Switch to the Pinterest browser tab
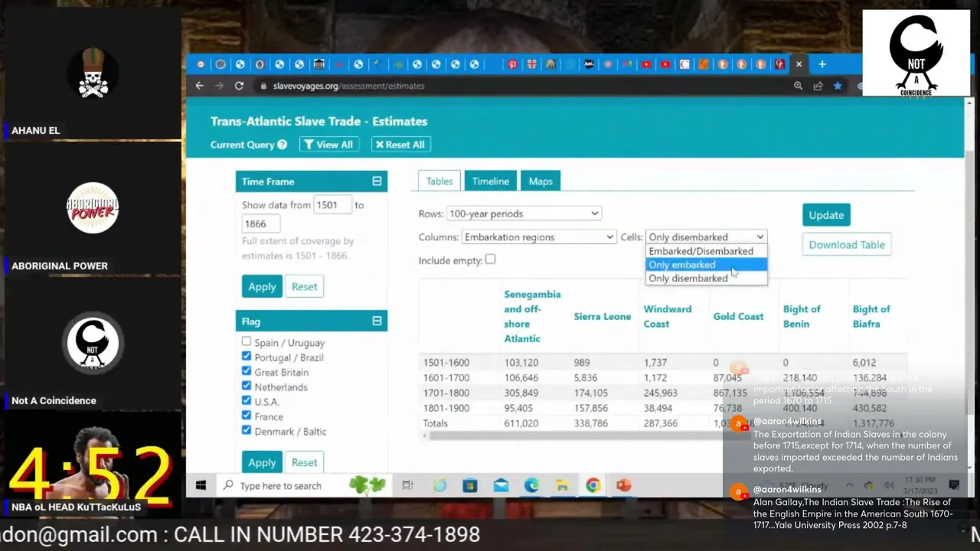 point(512,64)
